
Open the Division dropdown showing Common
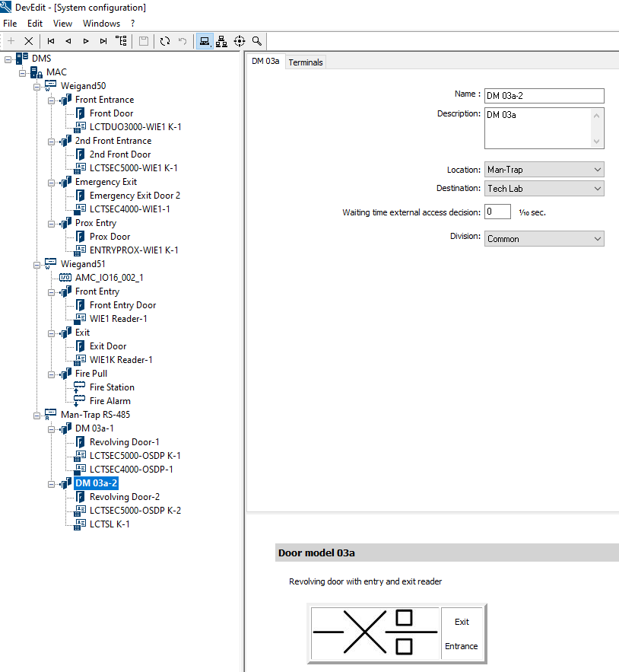coord(544,239)
